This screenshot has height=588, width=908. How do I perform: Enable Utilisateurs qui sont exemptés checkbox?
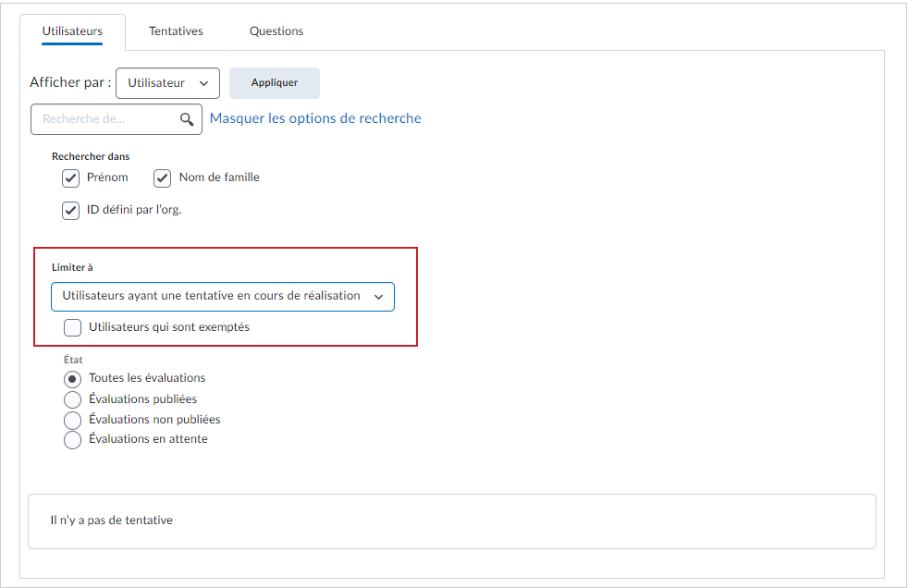(x=72, y=327)
